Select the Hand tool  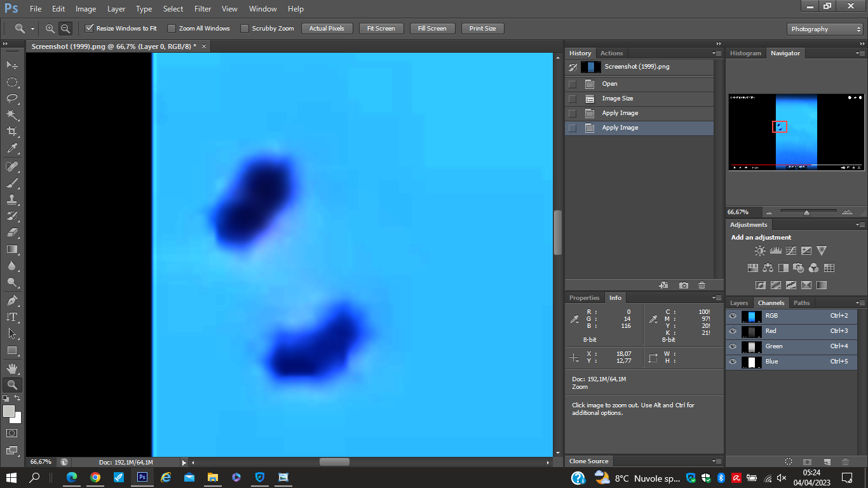click(x=12, y=368)
